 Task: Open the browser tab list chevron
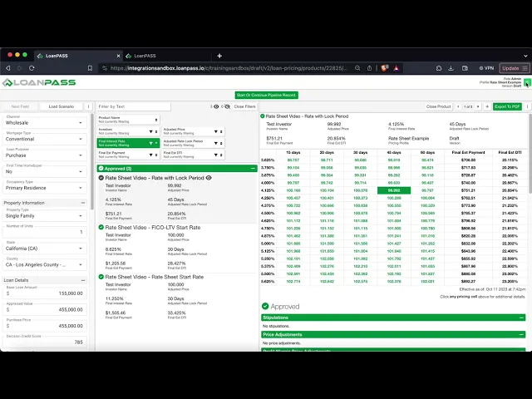525,56
